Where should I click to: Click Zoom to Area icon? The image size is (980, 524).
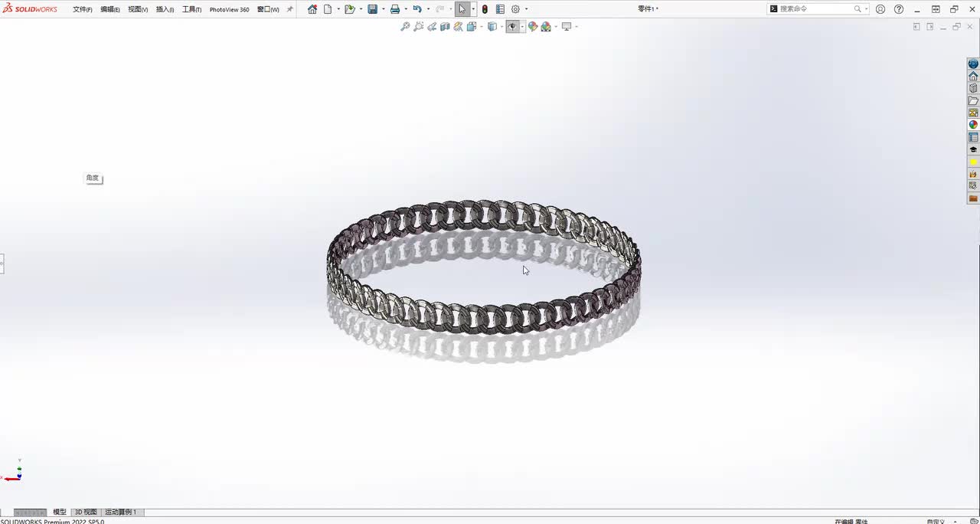coord(419,27)
